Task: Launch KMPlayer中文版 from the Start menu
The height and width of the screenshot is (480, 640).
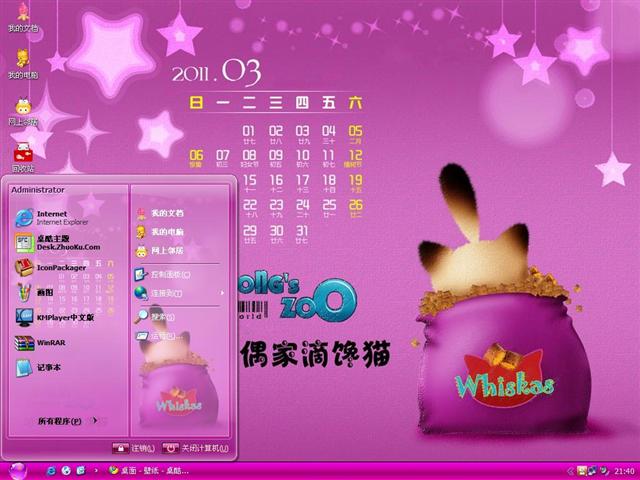Action: [x=54, y=318]
